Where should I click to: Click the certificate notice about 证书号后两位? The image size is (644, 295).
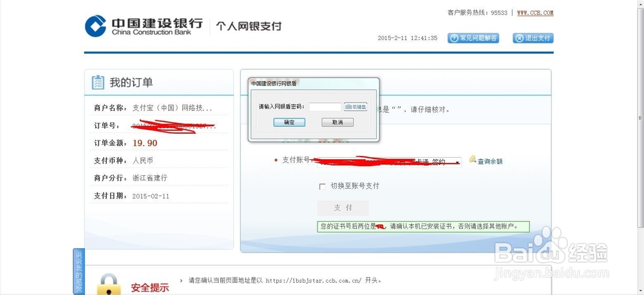click(423, 226)
